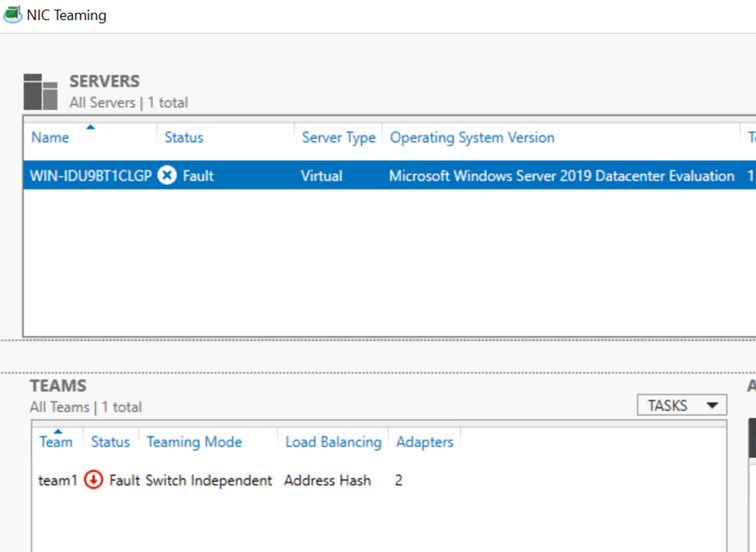This screenshot has width=756, height=552.
Task: Sort servers by Operating System Version
Action: (x=472, y=138)
